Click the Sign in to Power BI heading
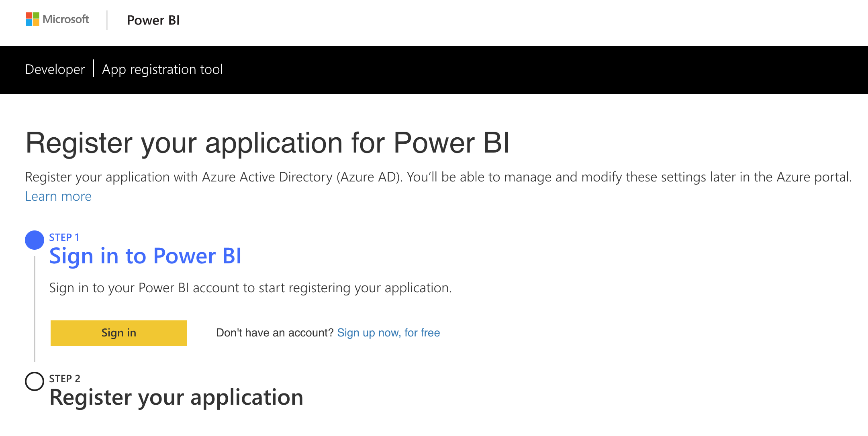 pyautogui.click(x=145, y=256)
